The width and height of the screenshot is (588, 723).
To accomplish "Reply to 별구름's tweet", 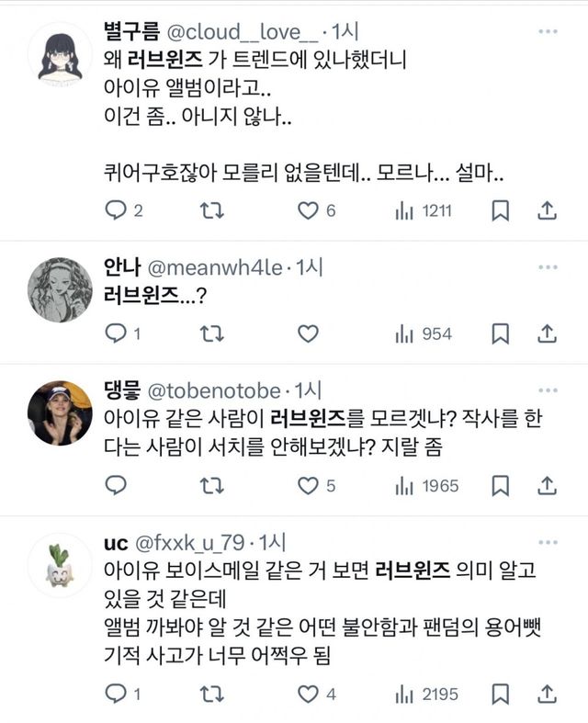I will coord(115,211).
